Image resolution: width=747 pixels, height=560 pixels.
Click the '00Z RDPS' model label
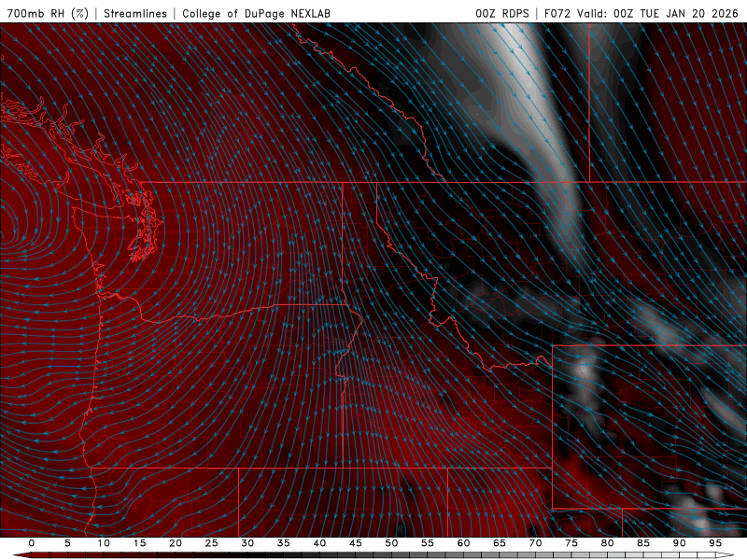point(502,13)
